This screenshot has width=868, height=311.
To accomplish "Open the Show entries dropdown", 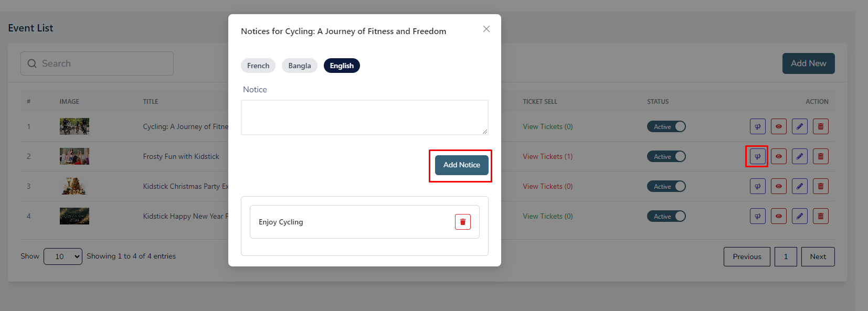I will pos(63,256).
